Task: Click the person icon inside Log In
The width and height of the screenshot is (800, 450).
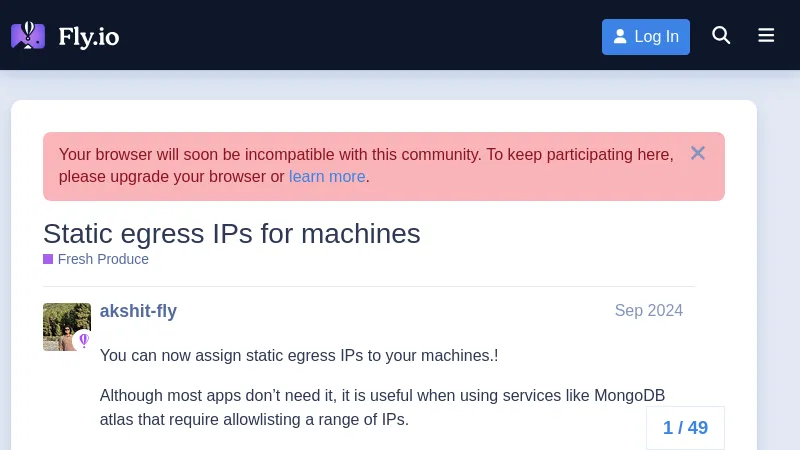Action: (x=620, y=37)
